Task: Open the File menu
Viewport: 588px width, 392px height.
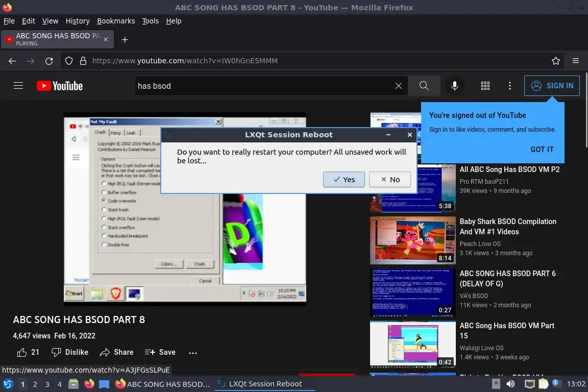Action: point(9,21)
